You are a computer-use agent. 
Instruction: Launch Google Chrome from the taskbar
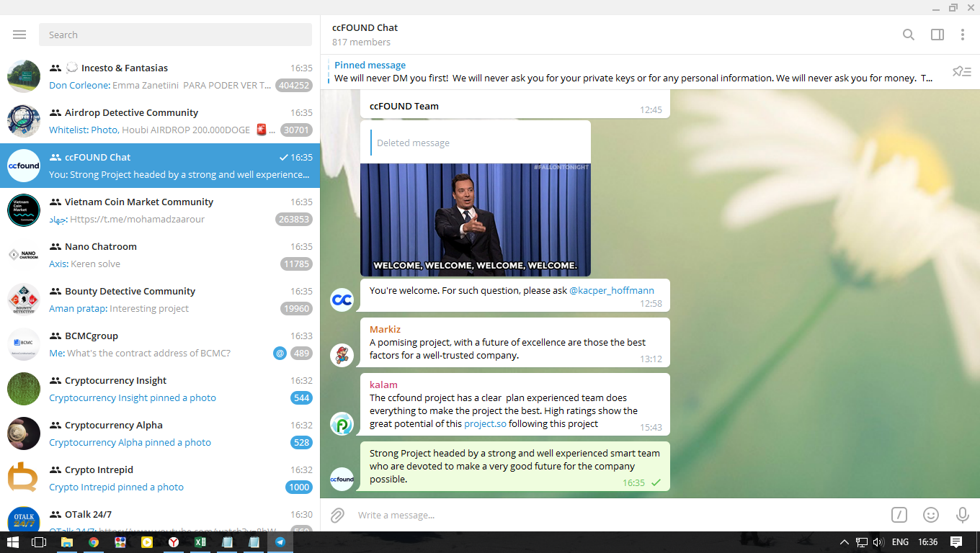click(94, 542)
